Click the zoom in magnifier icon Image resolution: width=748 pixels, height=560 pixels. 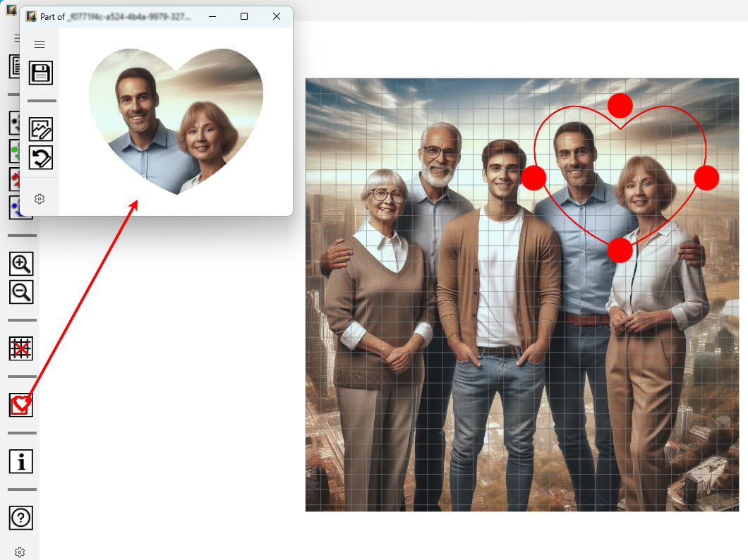click(x=21, y=264)
